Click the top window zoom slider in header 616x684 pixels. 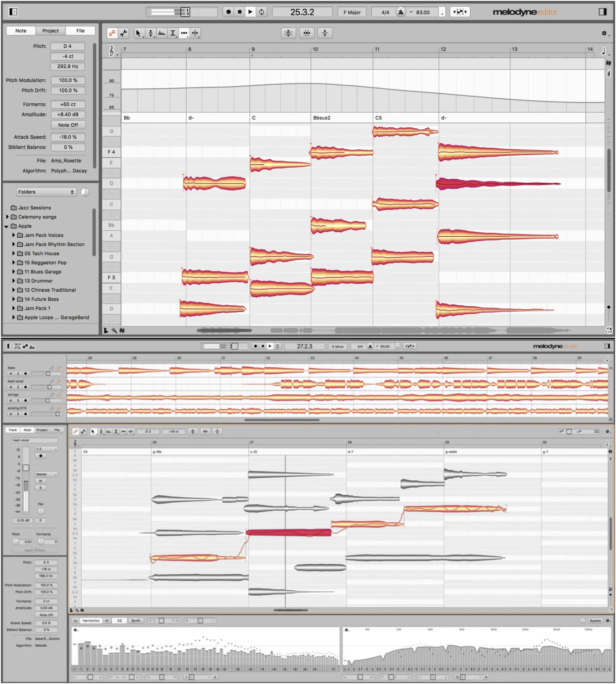pos(181,12)
